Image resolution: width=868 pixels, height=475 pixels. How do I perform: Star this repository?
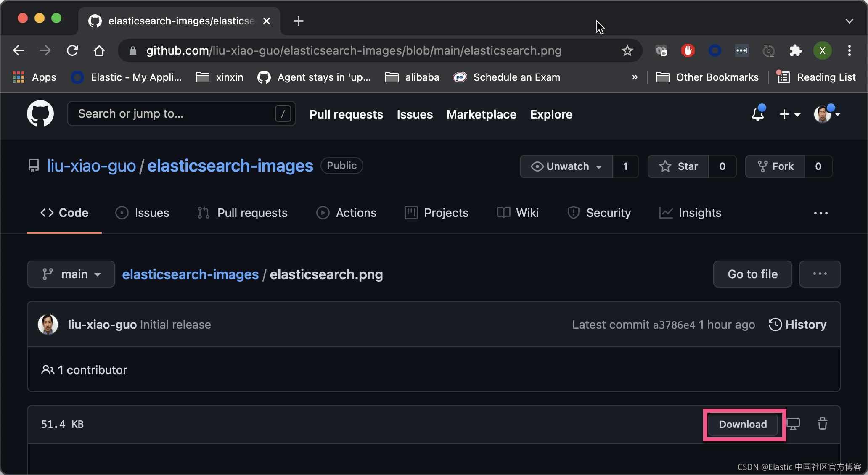click(678, 166)
